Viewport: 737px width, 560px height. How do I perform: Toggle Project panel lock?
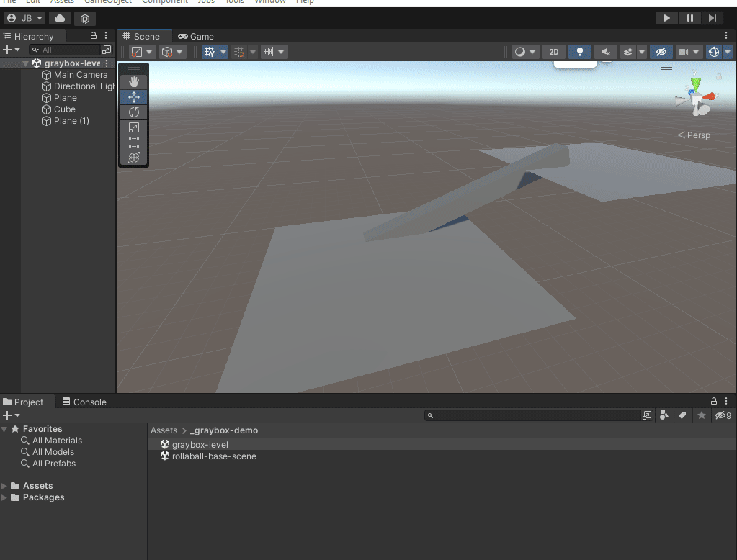click(x=713, y=401)
